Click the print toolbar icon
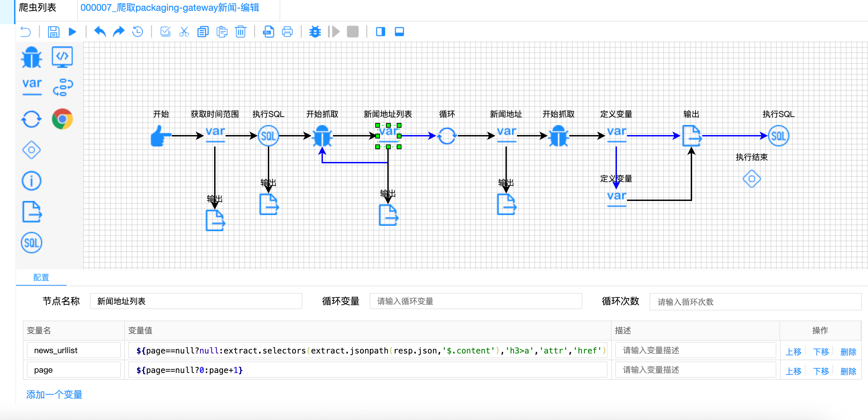Viewport: 868px width, 420px height. pos(287,32)
